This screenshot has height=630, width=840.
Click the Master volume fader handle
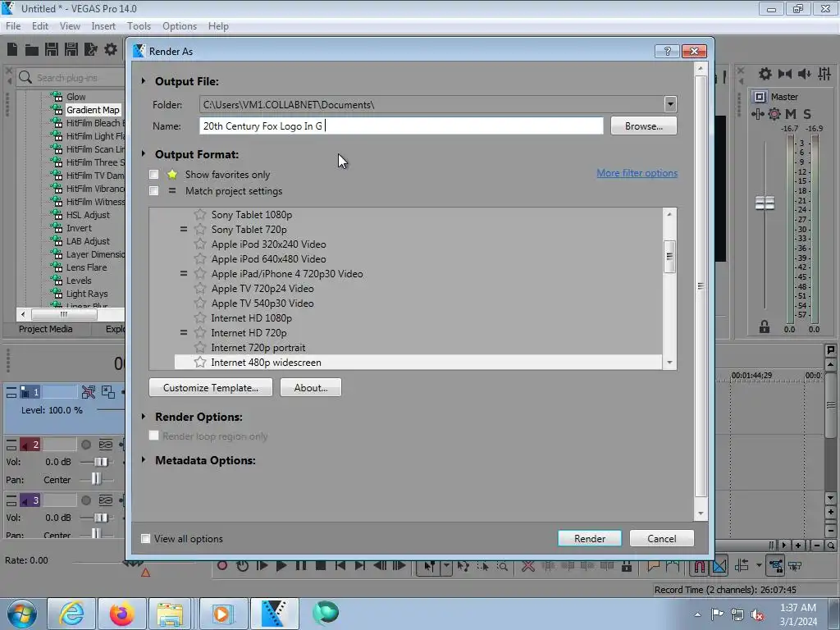coord(765,203)
